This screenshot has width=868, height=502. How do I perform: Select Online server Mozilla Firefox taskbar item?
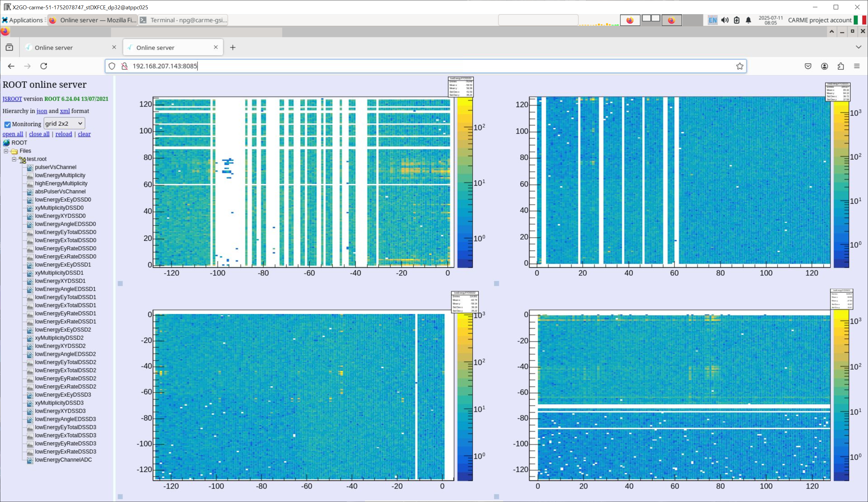pyautogui.click(x=93, y=20)
